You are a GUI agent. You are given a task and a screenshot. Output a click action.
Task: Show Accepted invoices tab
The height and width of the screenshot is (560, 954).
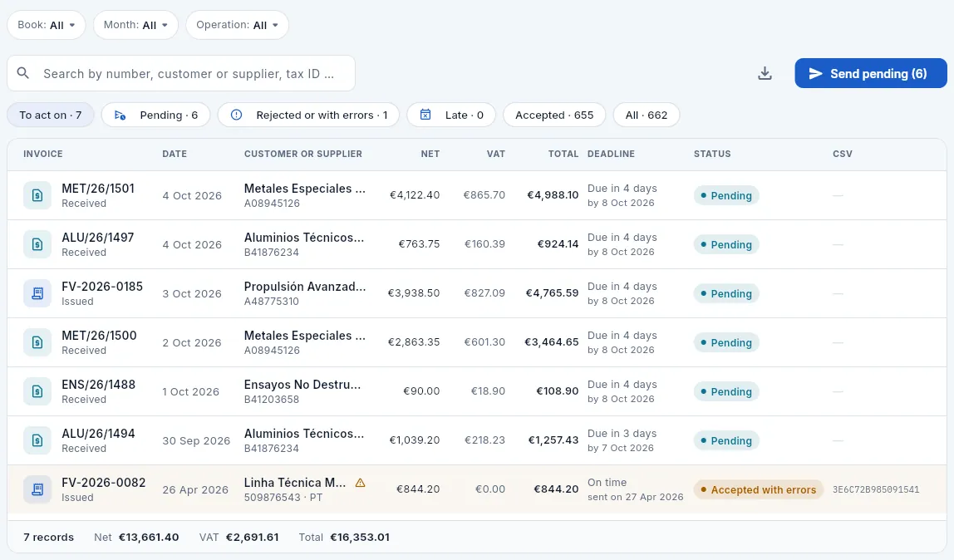pos(554,115)
